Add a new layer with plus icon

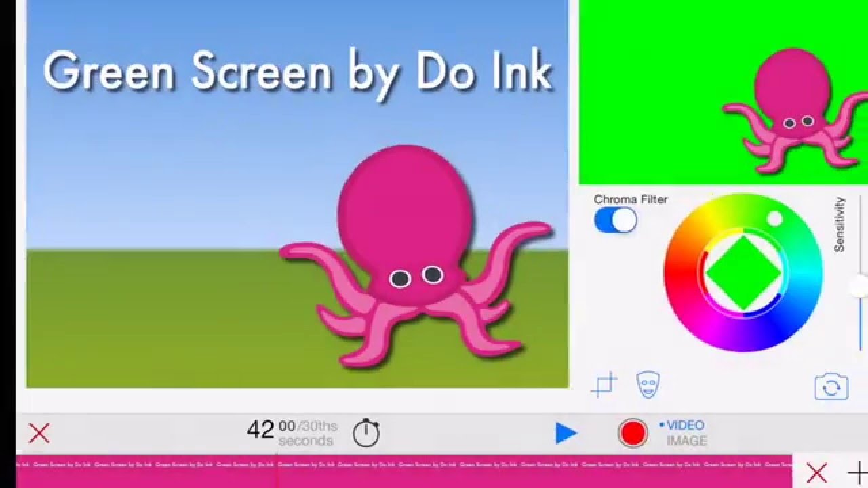[858, 472]
